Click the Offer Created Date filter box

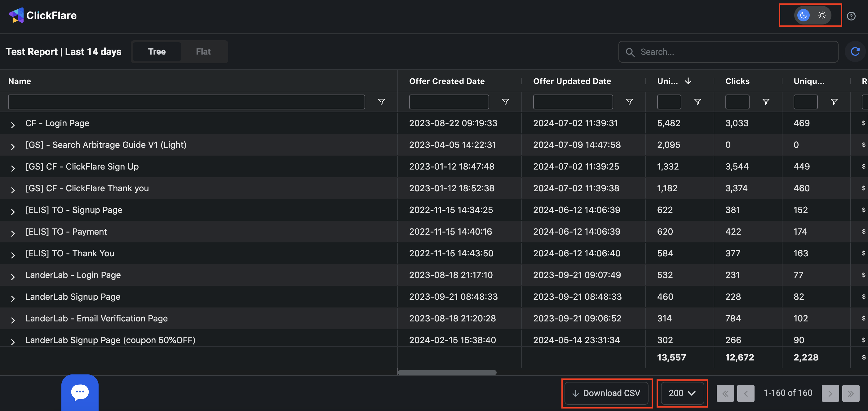(449, 102)
